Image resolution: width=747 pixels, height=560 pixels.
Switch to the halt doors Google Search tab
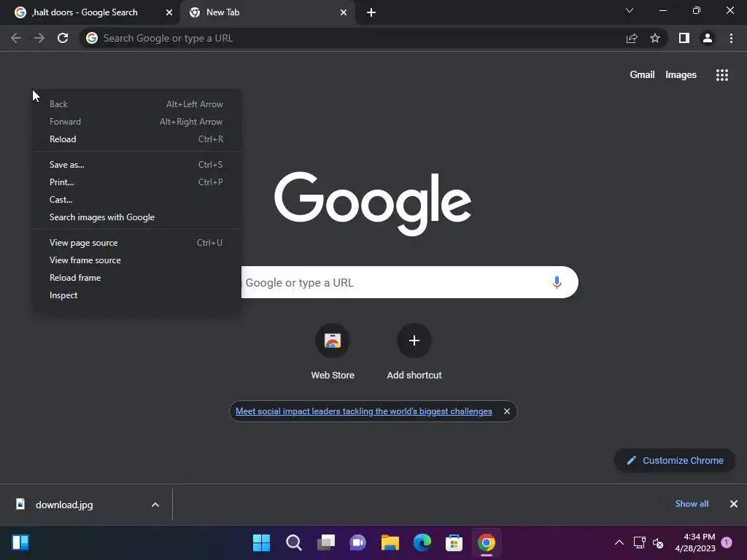pos(90,12)
